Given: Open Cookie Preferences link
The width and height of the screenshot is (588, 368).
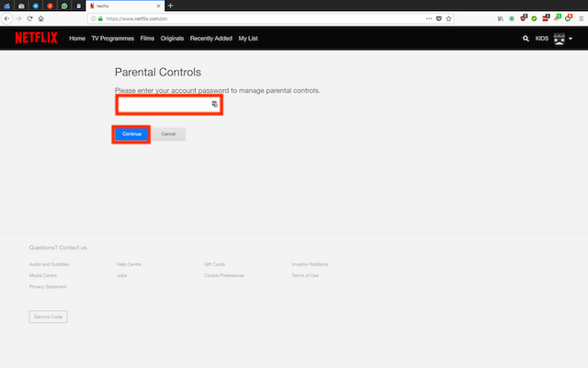Looking at the screenshot, I should [224, 276].
